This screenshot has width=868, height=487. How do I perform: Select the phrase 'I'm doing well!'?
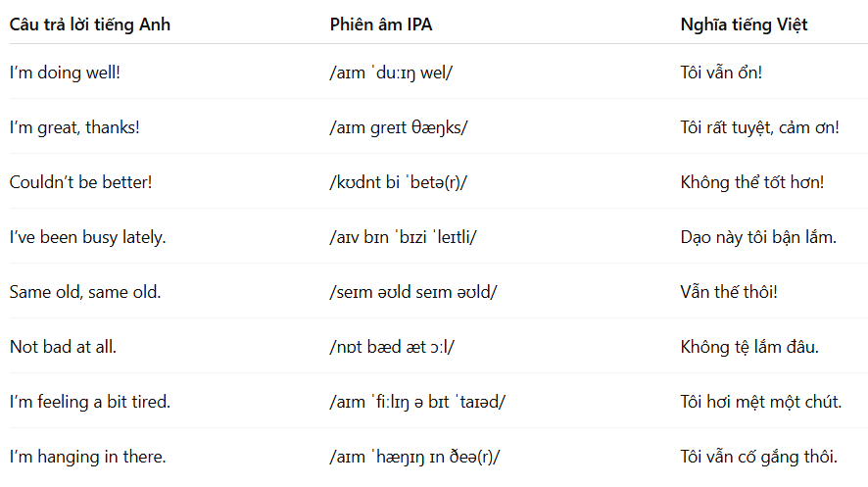click(x=65, y=73)
